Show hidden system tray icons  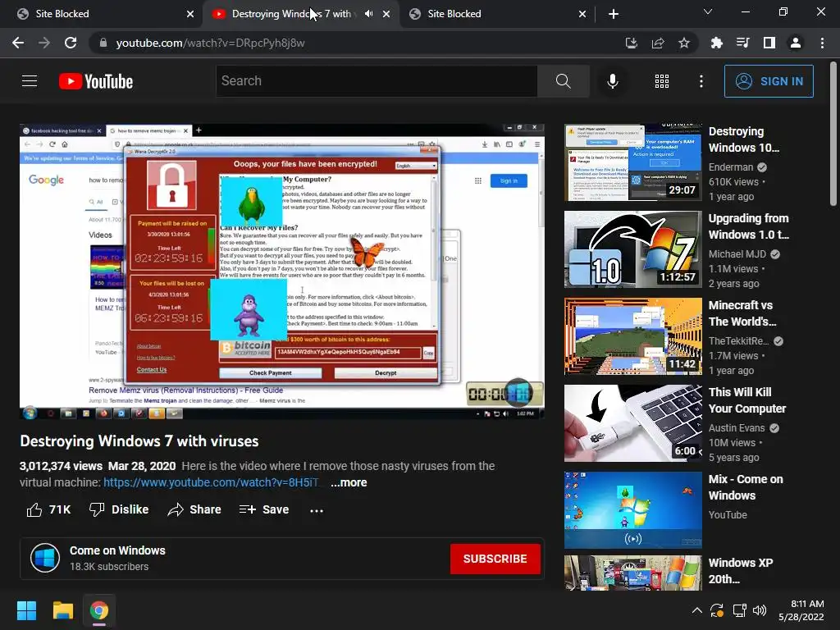point(697,610)
